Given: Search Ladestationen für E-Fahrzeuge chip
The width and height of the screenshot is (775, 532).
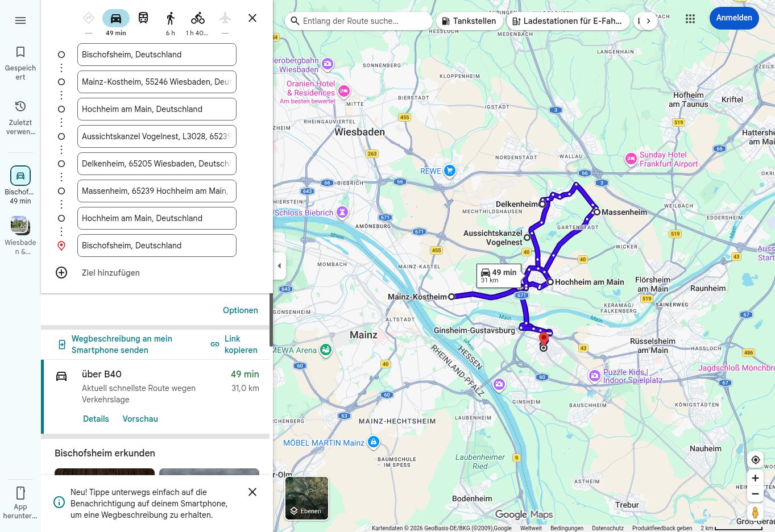Looking at the screenshot, I should click(x=568, y=21).
